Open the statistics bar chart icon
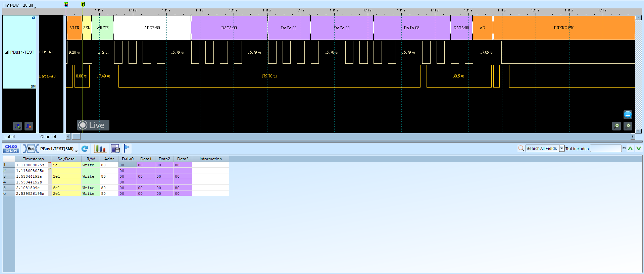The image size is (644, 274). (100, 149)
